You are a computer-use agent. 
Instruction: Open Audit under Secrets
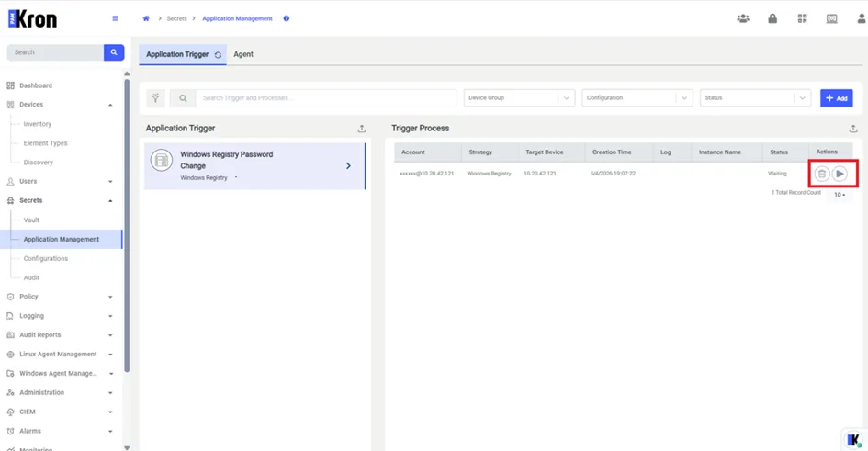point(31,277)
